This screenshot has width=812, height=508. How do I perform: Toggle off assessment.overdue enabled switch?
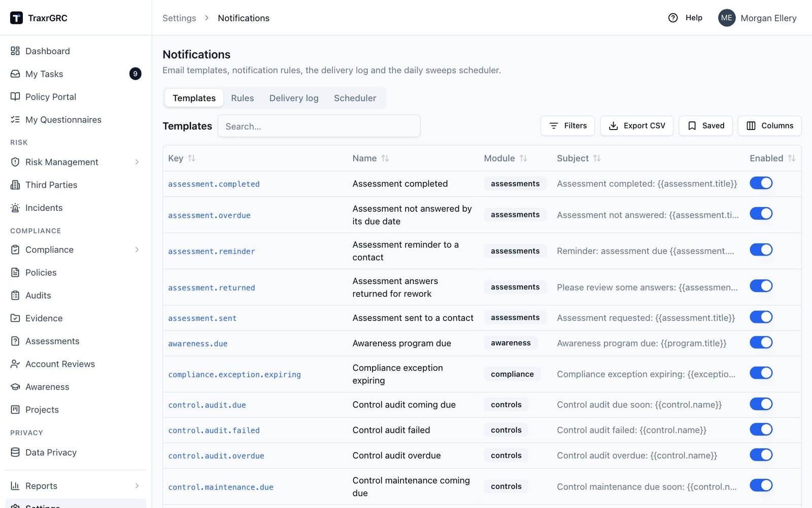tap(761, 213)
